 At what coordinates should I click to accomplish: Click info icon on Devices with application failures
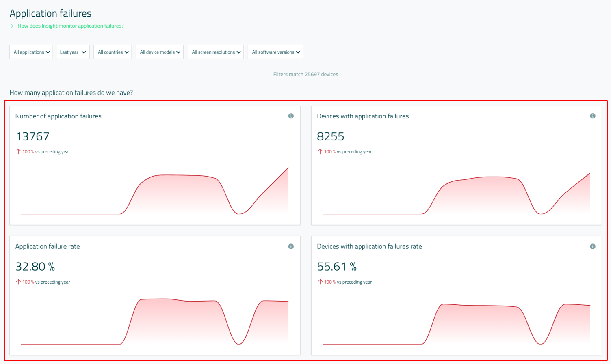(x=593, y=116)
